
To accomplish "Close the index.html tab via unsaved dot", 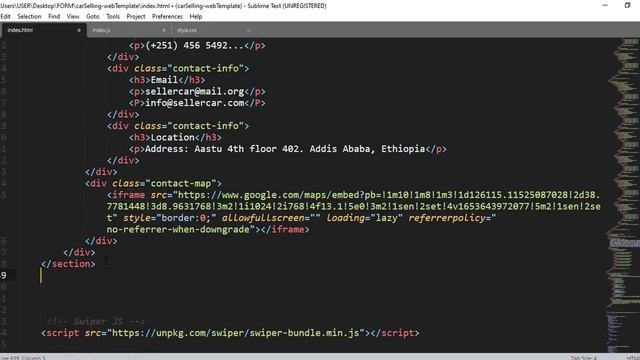I will click(x=79, y=30).
